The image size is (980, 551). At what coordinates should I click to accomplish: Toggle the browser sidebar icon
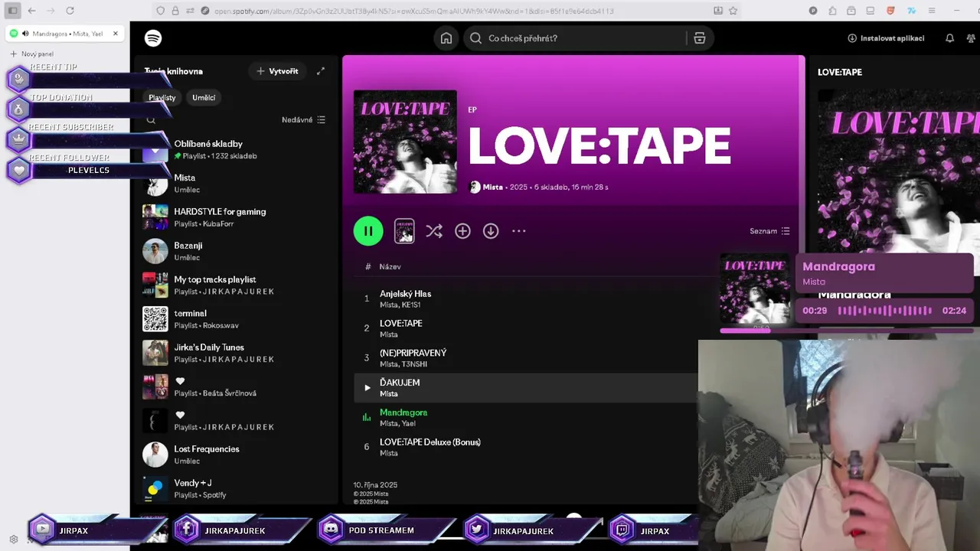pyautogui.click(x=12, y=11)
